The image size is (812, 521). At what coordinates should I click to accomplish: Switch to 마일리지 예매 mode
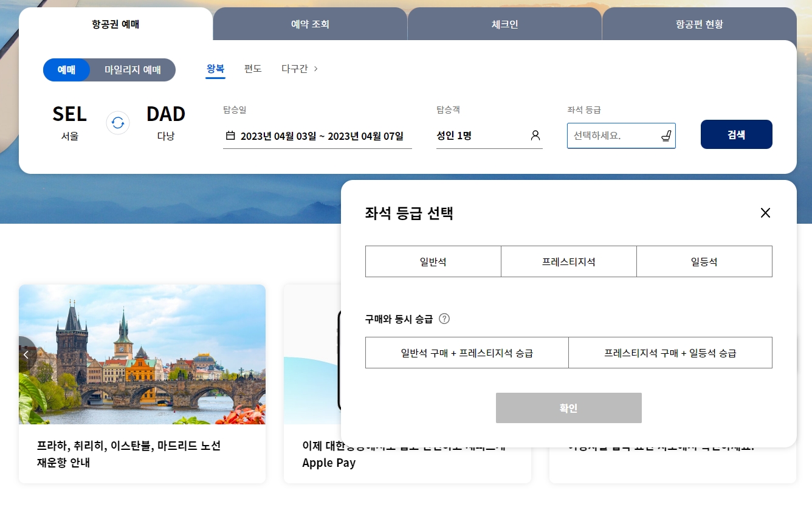(133, 70)
